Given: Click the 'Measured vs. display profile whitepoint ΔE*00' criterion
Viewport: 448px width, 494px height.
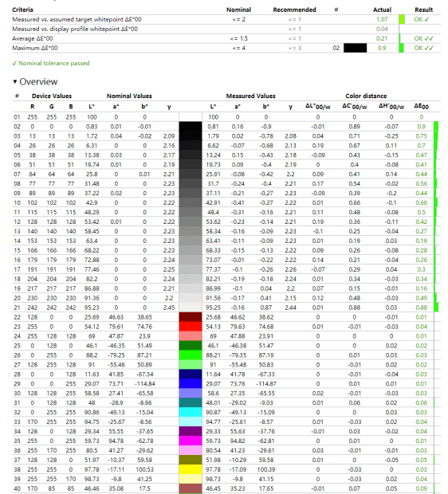Looking at the screenshot, I should click(x=75, y=29).
